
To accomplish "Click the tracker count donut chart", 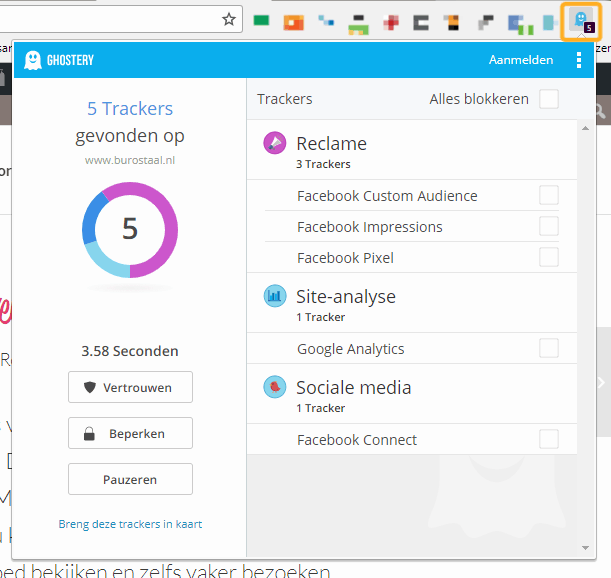I will [130, 230].
